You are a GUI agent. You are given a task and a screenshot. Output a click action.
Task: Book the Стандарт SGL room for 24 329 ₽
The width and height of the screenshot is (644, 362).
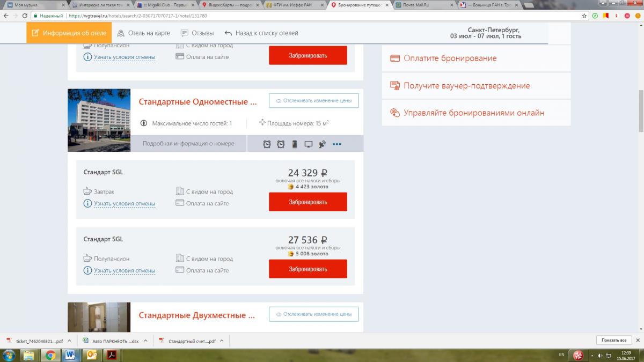308,202
